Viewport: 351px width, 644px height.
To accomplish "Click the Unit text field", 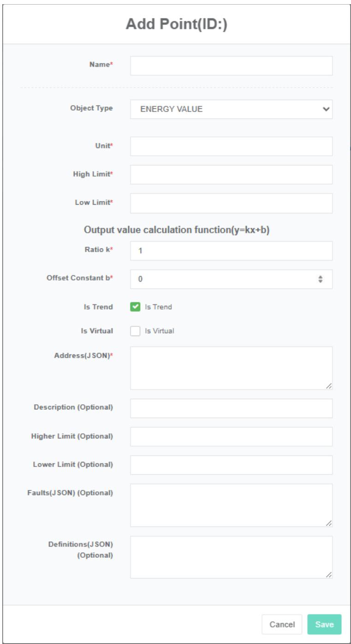I will (231, 147).
